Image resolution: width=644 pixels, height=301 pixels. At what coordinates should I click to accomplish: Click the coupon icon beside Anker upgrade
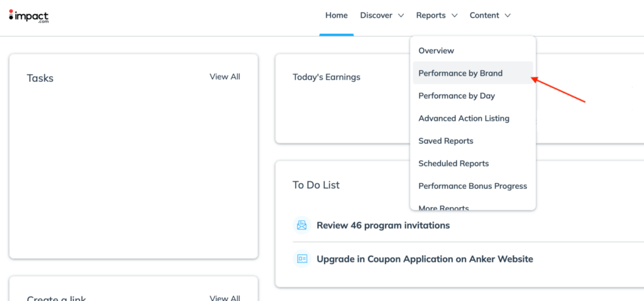(x=302, y=259)
